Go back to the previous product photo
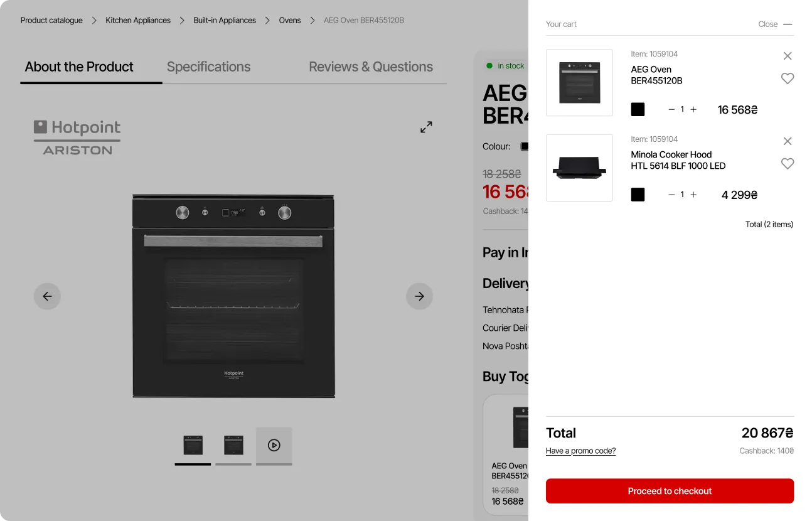812x521 pixels. [47, 296]
